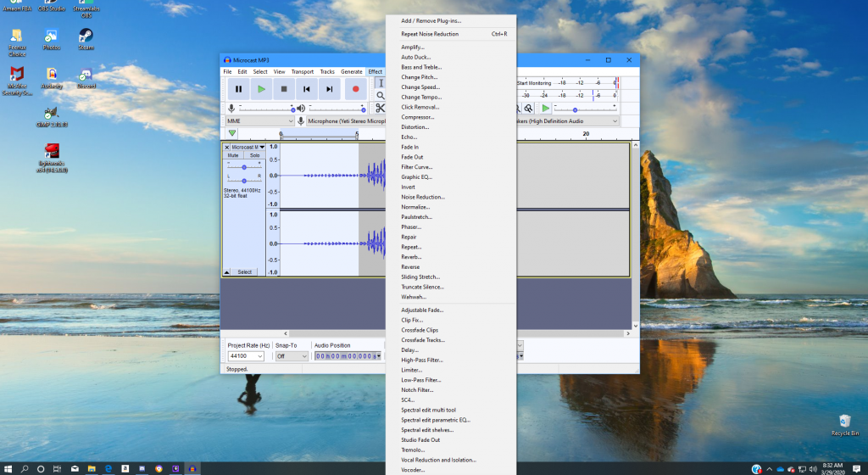This screenshot has height=475, width=868.
Task: Open the Tracks menu
Action: (x=327, y=72)
